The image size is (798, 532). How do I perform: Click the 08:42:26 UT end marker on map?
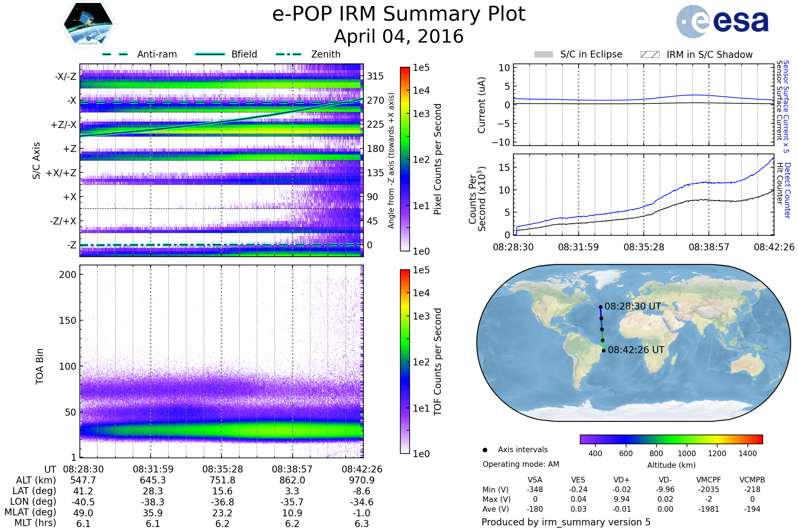(x=603, y=351)
